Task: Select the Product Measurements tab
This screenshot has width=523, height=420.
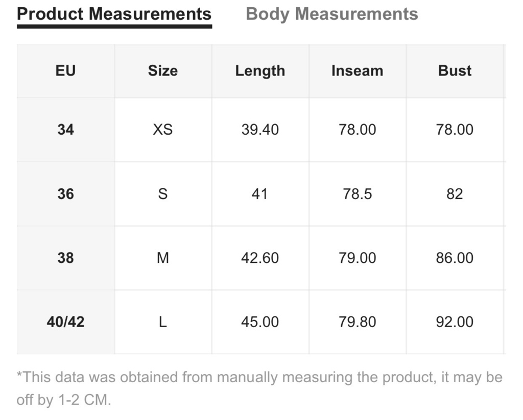Action: pos(114,14)
